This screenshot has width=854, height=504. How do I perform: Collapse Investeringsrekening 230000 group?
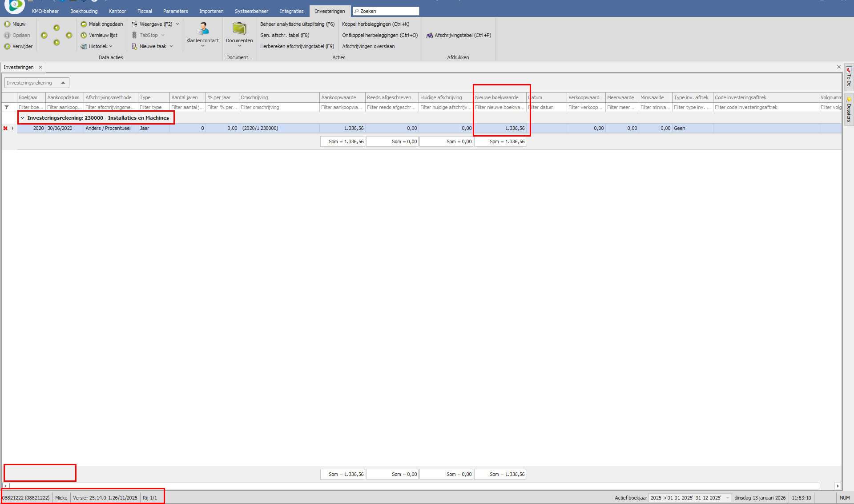23,118
